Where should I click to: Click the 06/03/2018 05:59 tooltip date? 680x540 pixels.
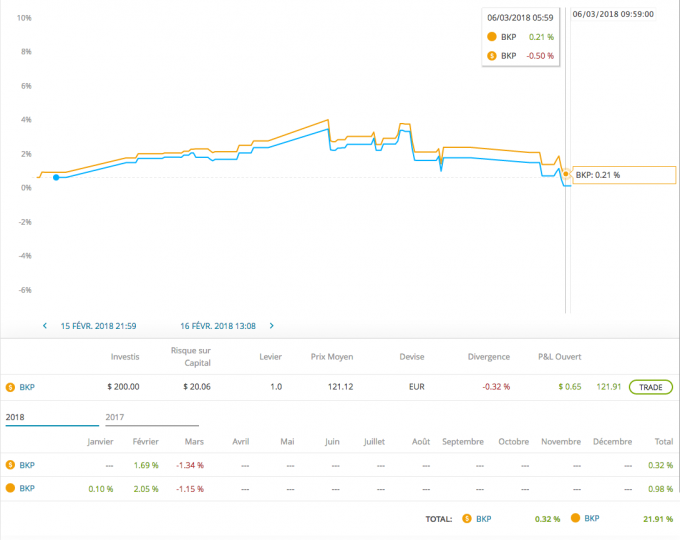(520, 18)
